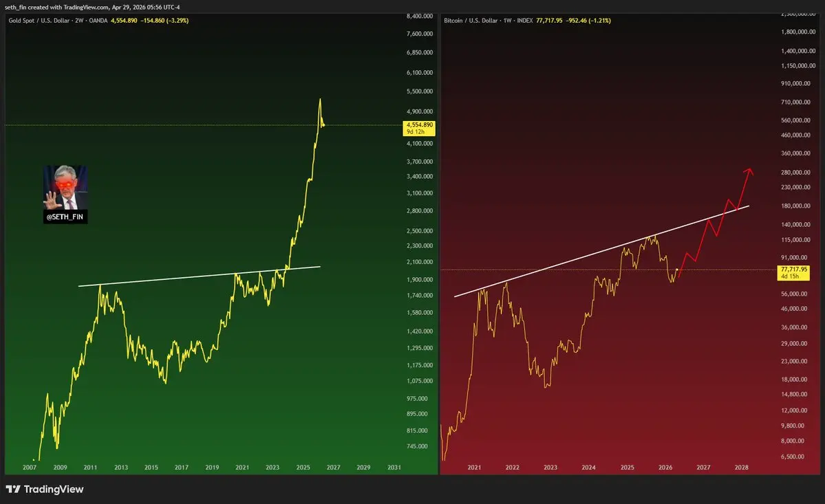Click 56,000.00 on the bitcoin price scale
The height and width of the screenshot is (504, 825).
794,294
